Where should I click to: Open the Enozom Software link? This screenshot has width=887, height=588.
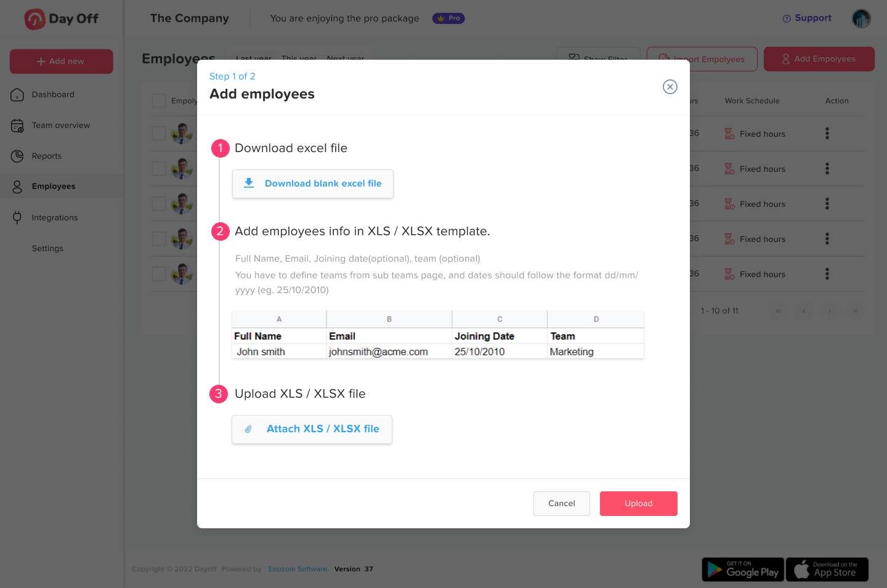coord(298,570)
